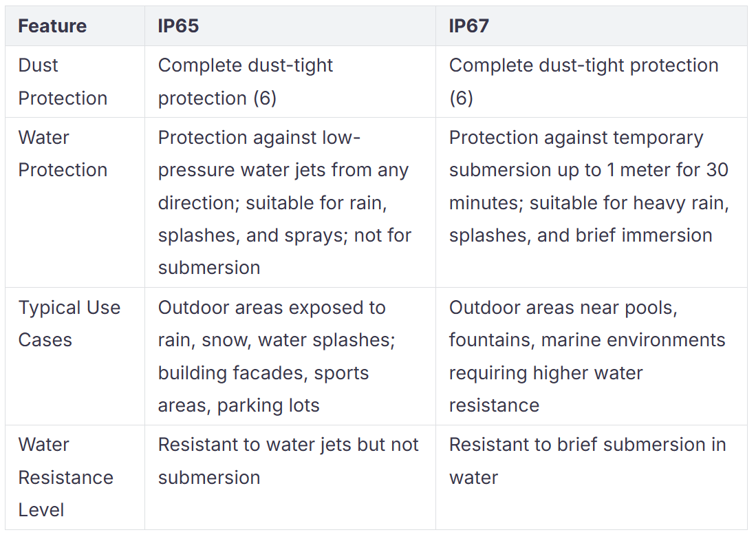Select the low-pressure water jets description cell
756x539 pixels.
pos(284,202)
